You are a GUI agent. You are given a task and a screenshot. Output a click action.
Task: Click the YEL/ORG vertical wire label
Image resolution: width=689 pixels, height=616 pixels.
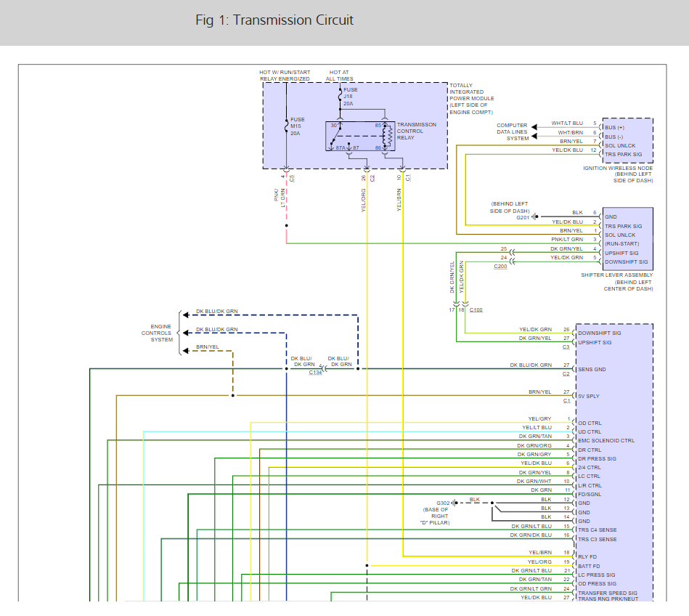[x=364, y=200]
